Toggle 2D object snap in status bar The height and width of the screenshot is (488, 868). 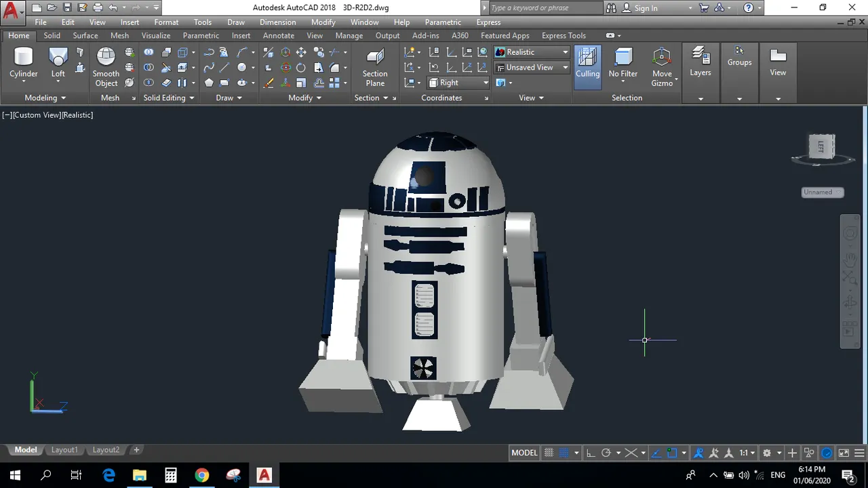tap(672, 453)
